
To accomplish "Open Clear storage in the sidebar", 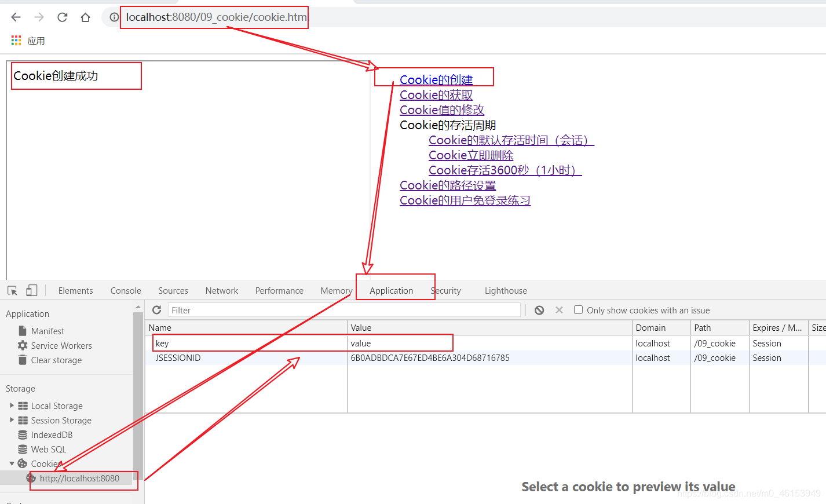I will click(56, 360).
